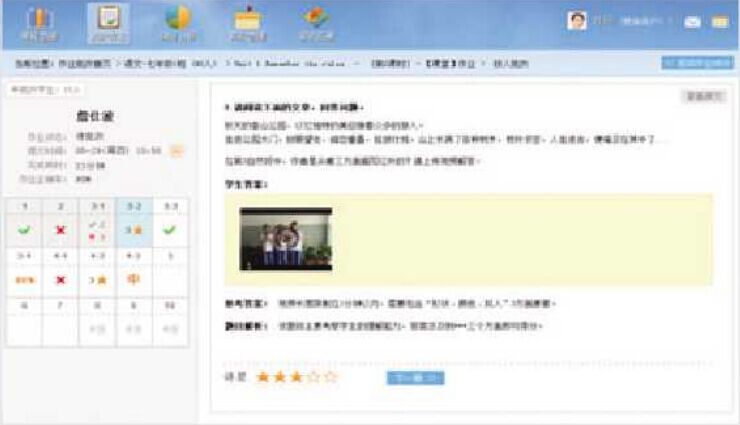Image resolution: width=740 pixels, height=425 pixels.
Task: Select question 1 with green checkmark
Action: tap(24, 229)
